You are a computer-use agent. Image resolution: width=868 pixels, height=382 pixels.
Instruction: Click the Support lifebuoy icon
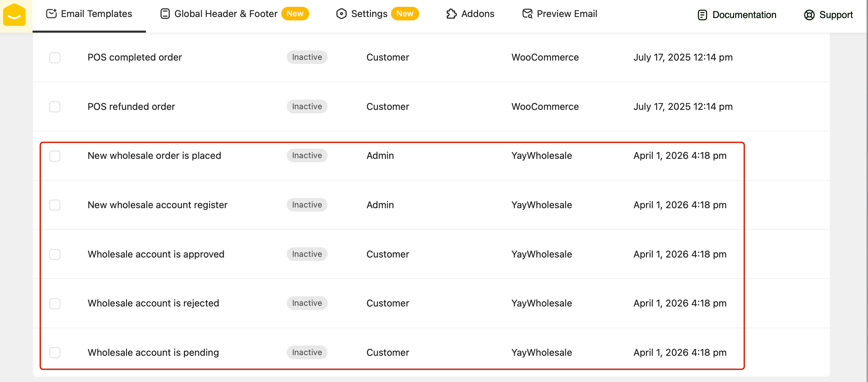tap(809, 15)
